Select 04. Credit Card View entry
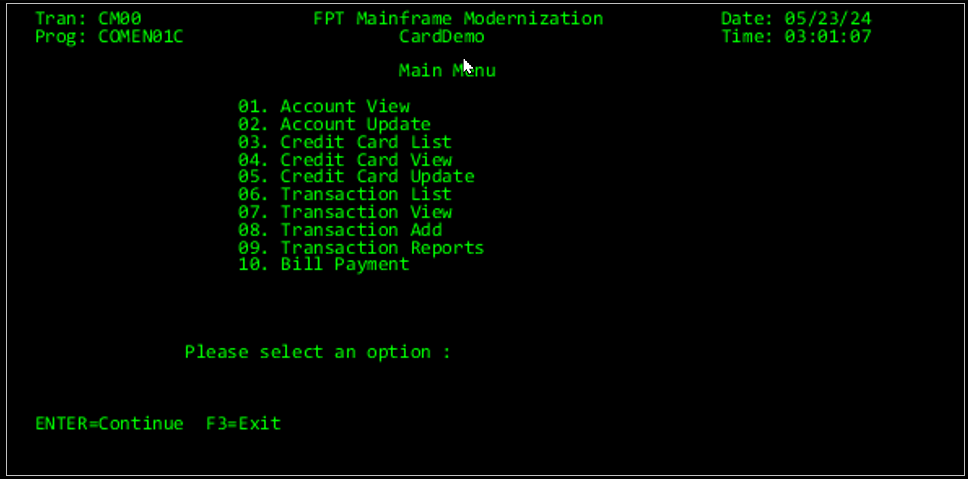Screen dimensions: 968x479 pyautogui.click(x=345, y=160)
